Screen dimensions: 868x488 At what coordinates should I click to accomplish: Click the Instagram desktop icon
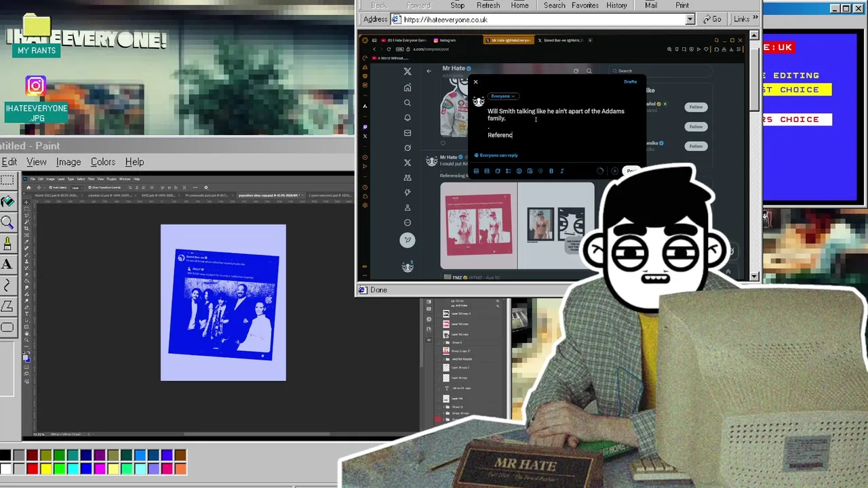pos(36,85)
